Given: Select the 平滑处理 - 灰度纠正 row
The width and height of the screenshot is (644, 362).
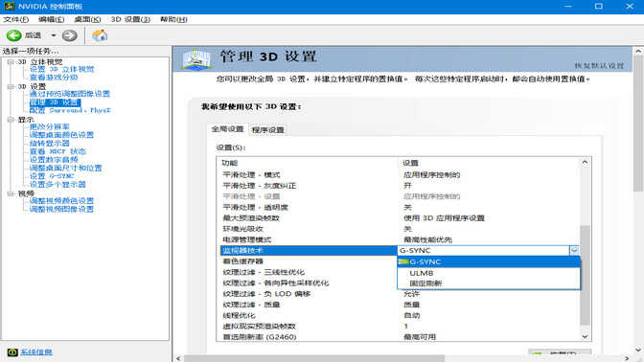Looking at the screenshot, I should (400, 186).
